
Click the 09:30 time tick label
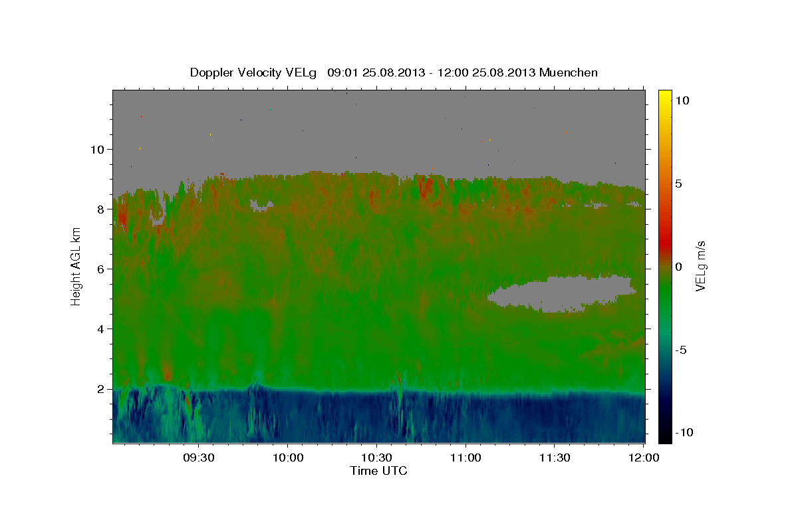[x=199, y=458]
